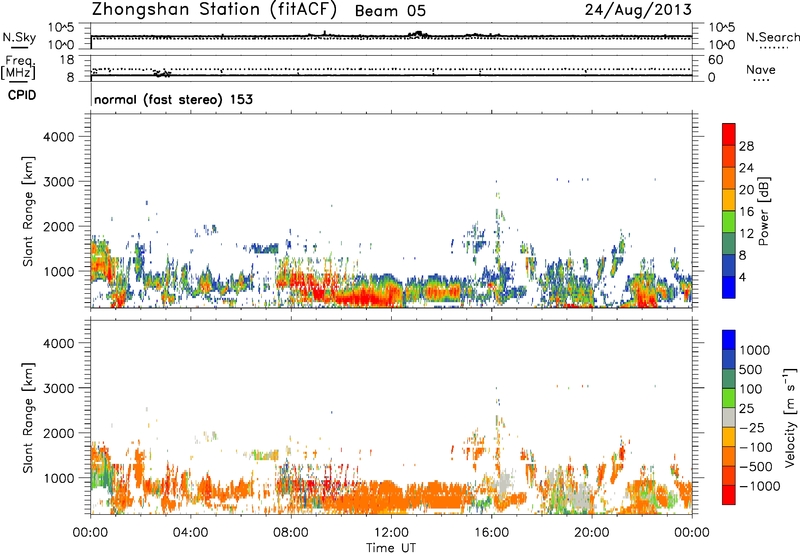Click the '04:00' time tick label

tap(190, 532)
